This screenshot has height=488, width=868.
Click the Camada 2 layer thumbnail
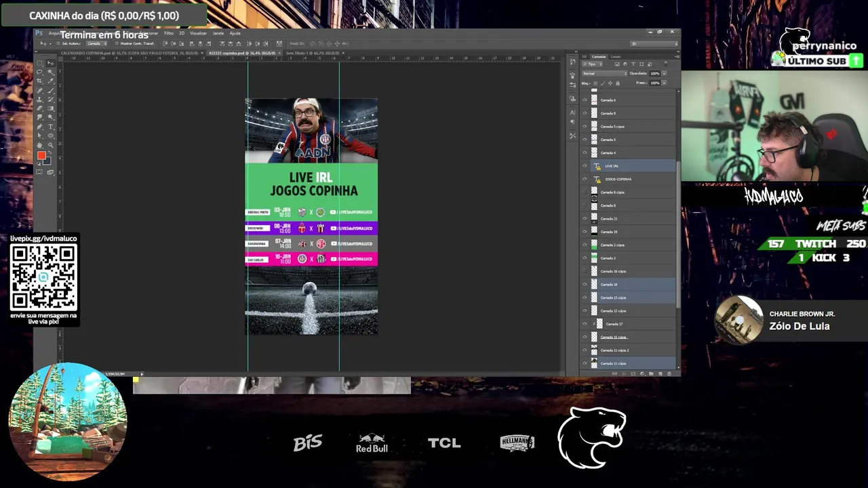tap(594, 258)
